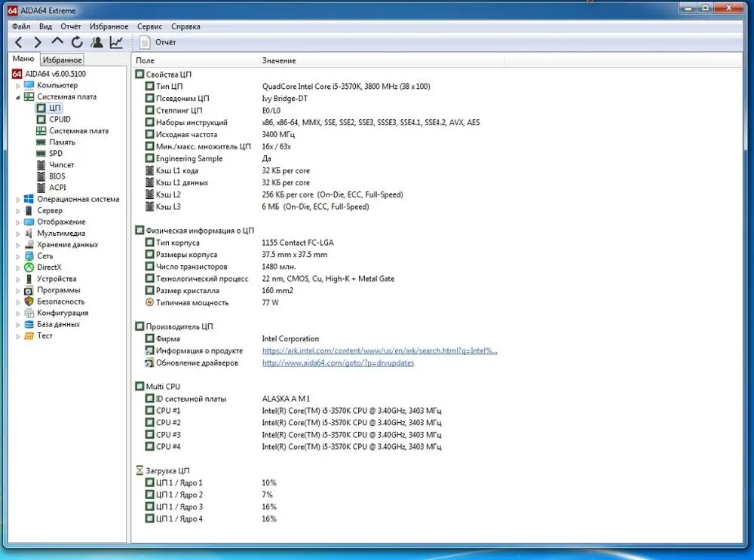This screenshot has height=560, width=754.
Task: Open the aida64.com driver updates link
Action: pos(338,363)
